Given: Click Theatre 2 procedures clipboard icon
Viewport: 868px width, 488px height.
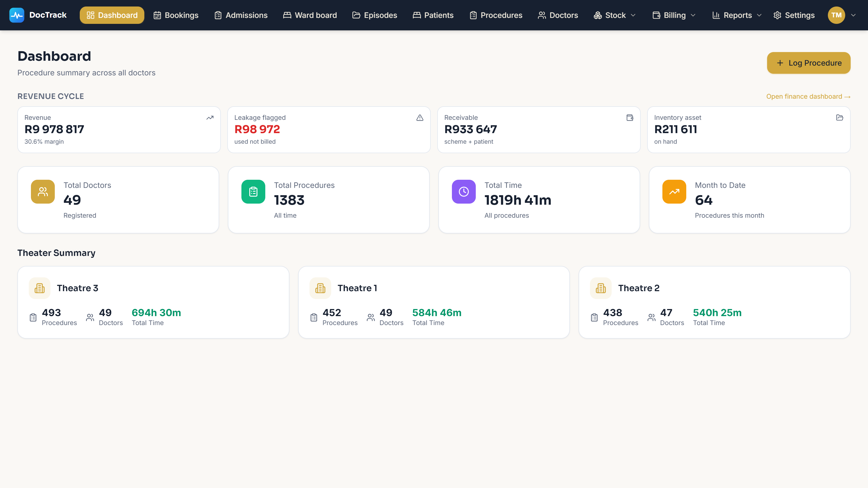Looking at the screenshot, I should pos(594,317).
